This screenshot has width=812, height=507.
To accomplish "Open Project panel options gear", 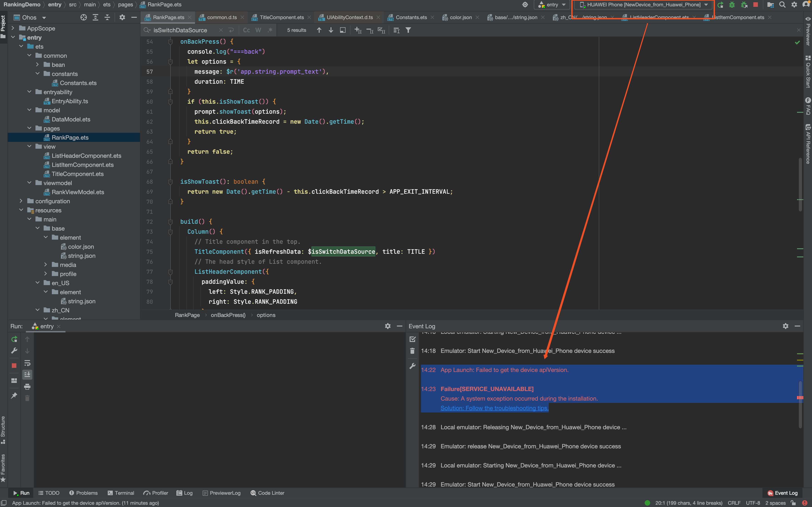I will click(x=122, y=18).
